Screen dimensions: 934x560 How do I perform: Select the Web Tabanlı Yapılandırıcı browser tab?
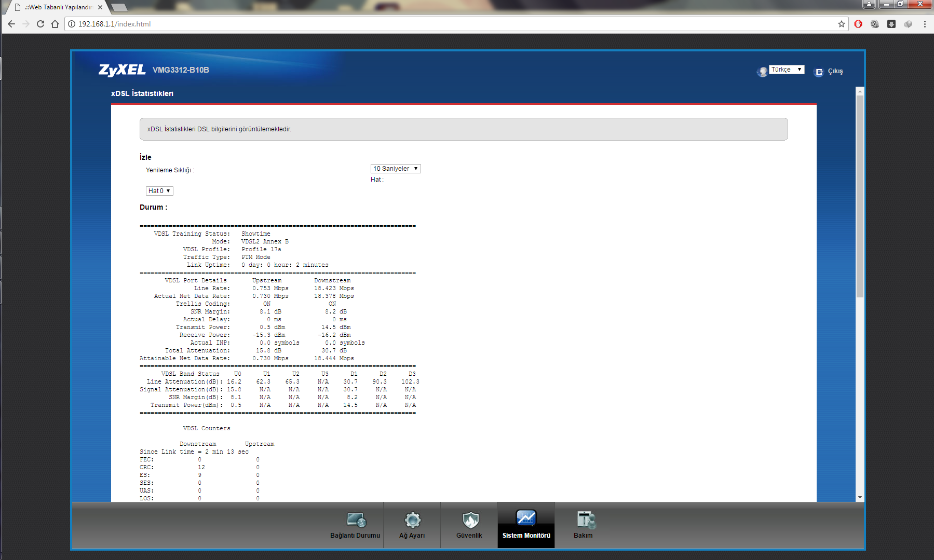pos(56,7)
